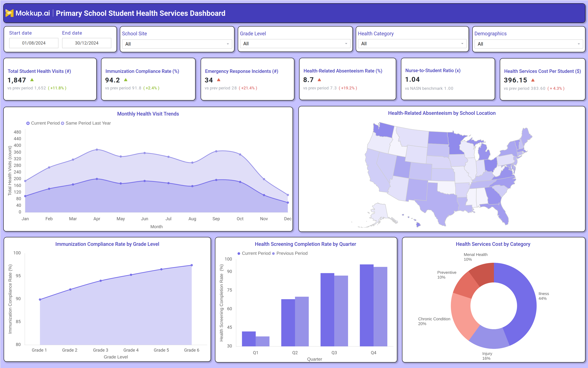
Task: Click the red arrow beside 34 incidents
Action: (x=218, y=80)
